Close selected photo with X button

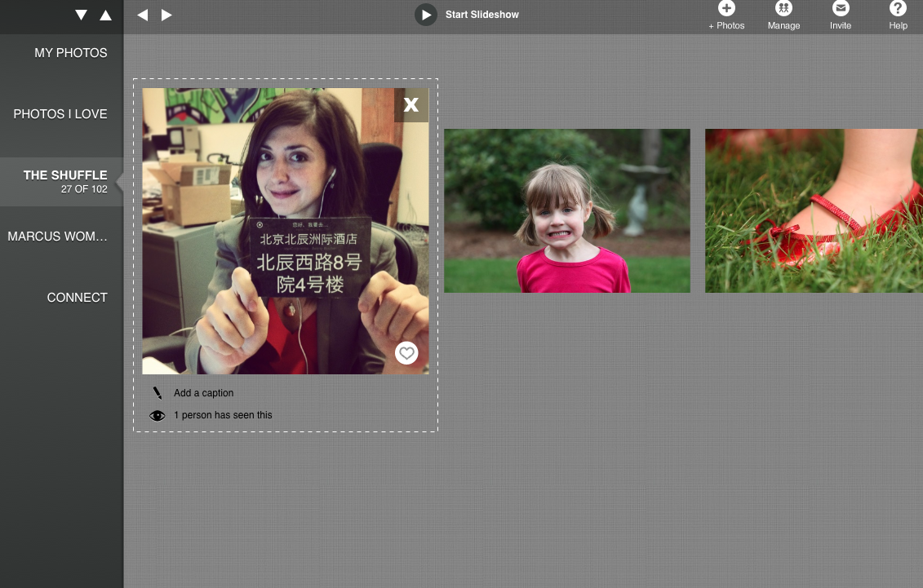(x=411, y=104)
